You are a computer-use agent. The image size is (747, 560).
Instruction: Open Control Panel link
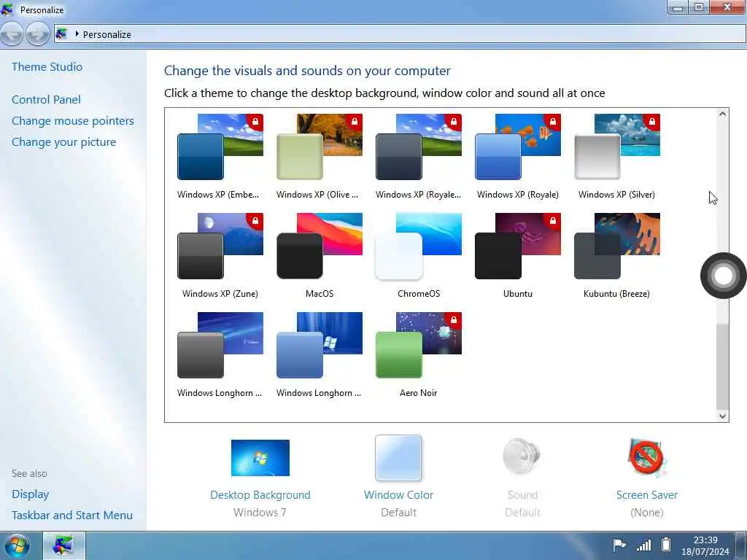[x=46, y=99]
